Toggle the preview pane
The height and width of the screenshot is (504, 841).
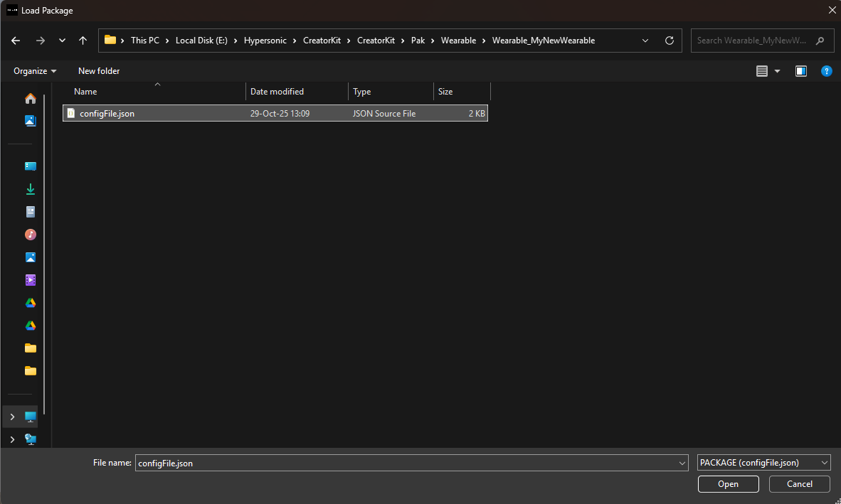pos(801,71)
